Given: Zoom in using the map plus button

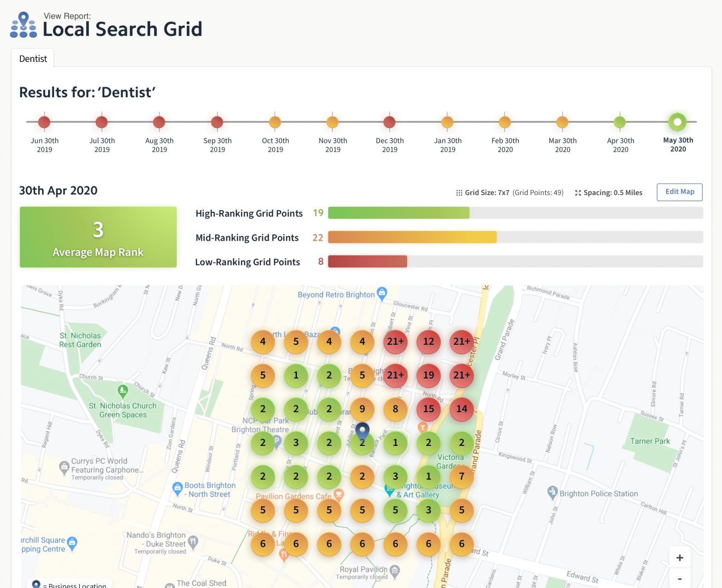Looking at the screenshot, I should point(679,558).
